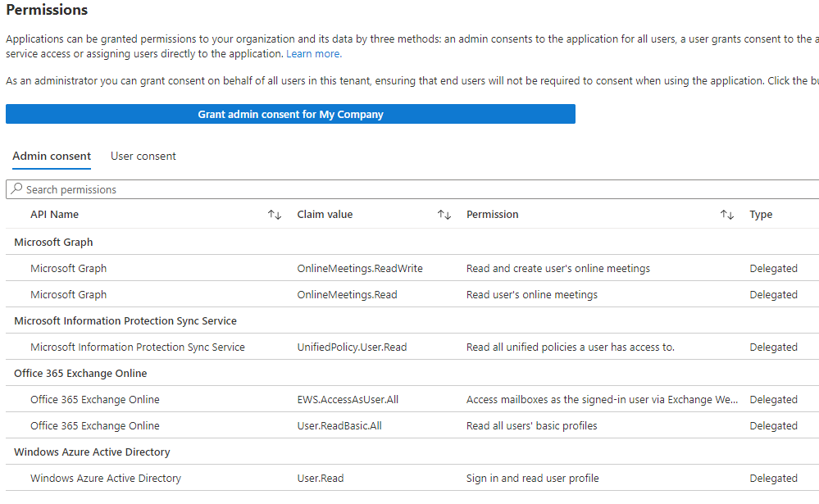Viewport: 819px width, 504px height.
Task: Click Delegated type in User.ReadBasic.All row
Action: click(774, 425)
